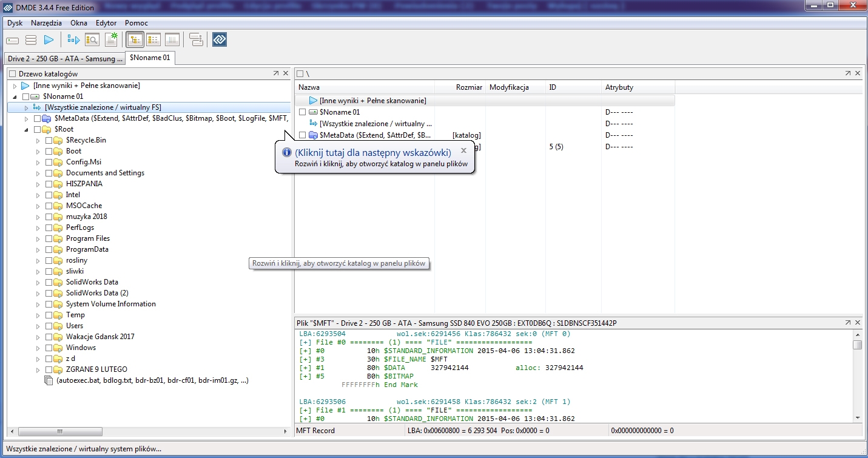This screenshot has height=458, width=868.
Task: Click the $MetaData folder icon in tree
Action: tap(47, 118)
